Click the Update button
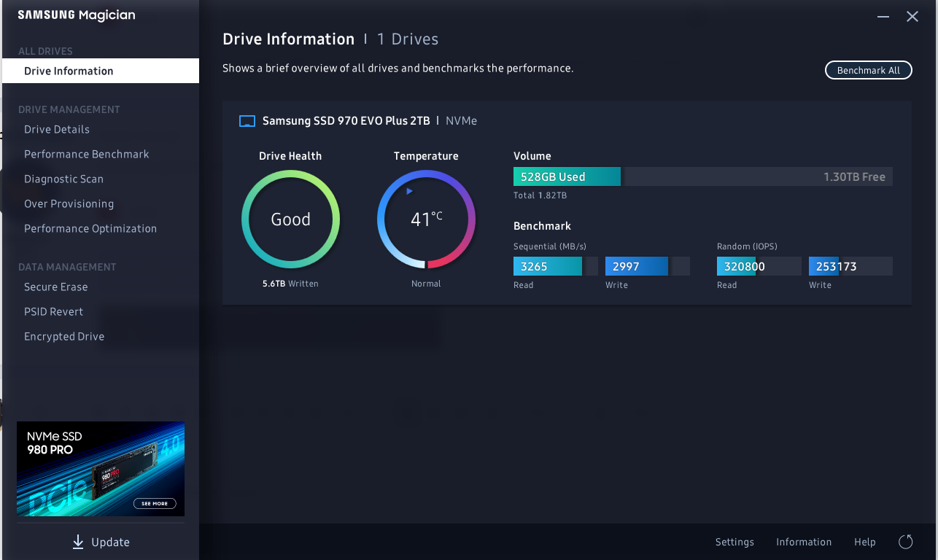The width and height of the screenshot is (938, 560). pos(101,542)
